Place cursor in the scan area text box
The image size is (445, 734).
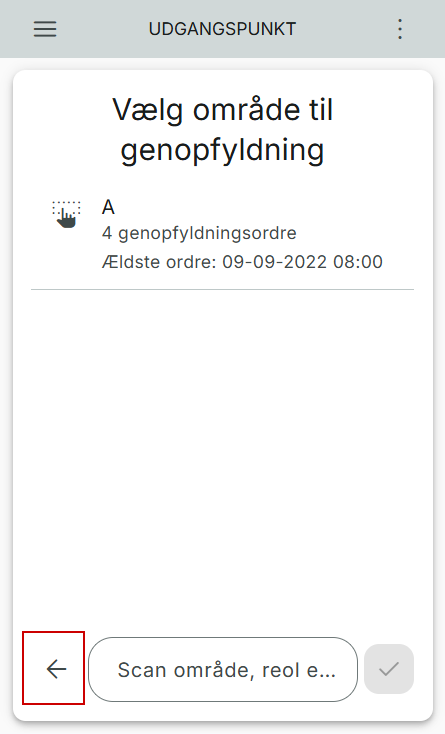pyautogui.click(x=223, y=669)
